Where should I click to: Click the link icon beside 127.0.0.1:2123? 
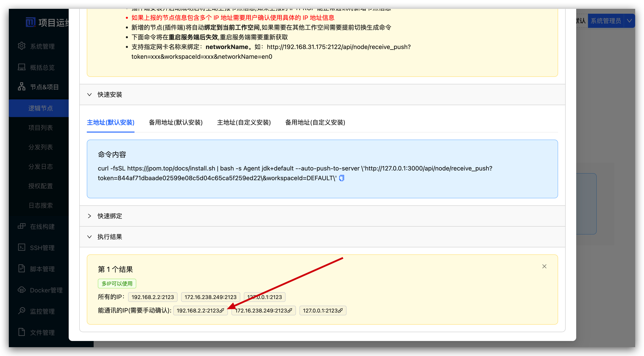coord(341,311)
